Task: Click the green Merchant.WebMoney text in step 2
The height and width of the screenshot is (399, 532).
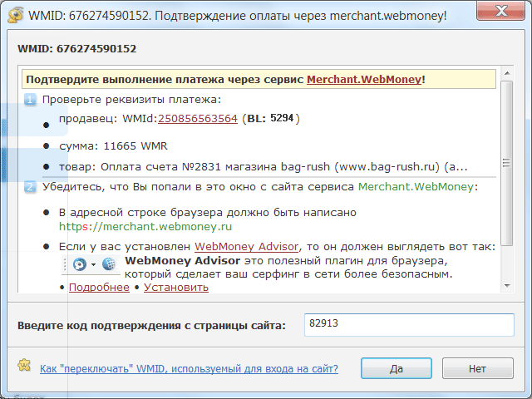Action: click(x=416, y=186)
